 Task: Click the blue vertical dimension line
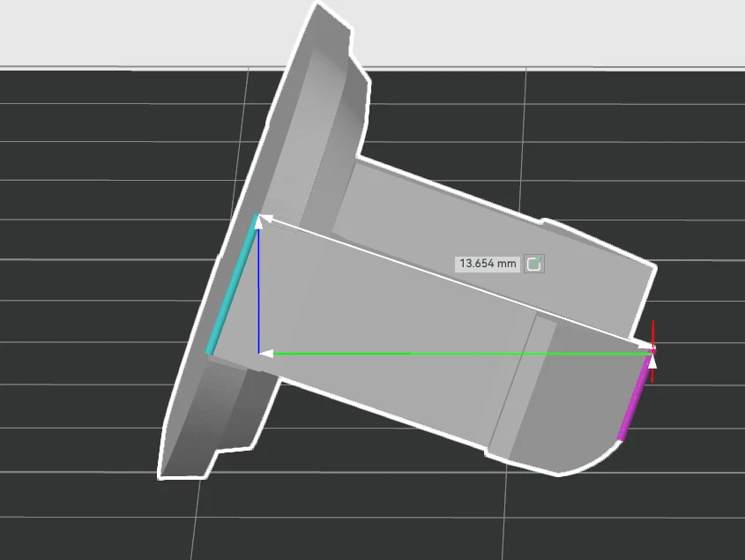(x=258, y=291)
